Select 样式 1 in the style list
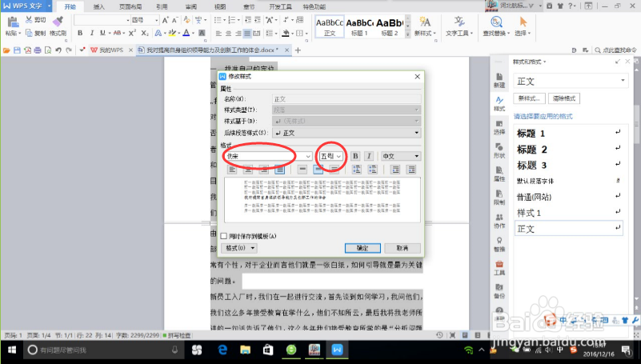Viewport: 641px width, 364px height. pos(569,213)
